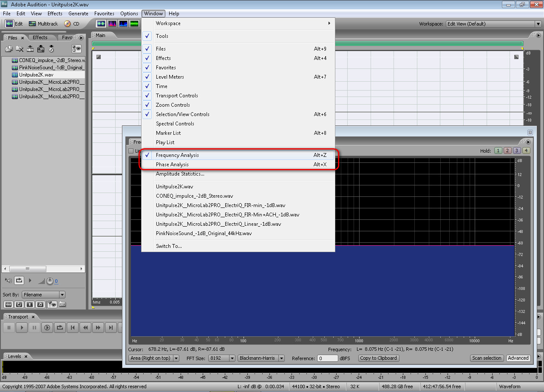This screenshot has width=544, height=392.
Task: Select Phase Analysis from Window menu
Action: pyautogui.click(x=238, y=165)
